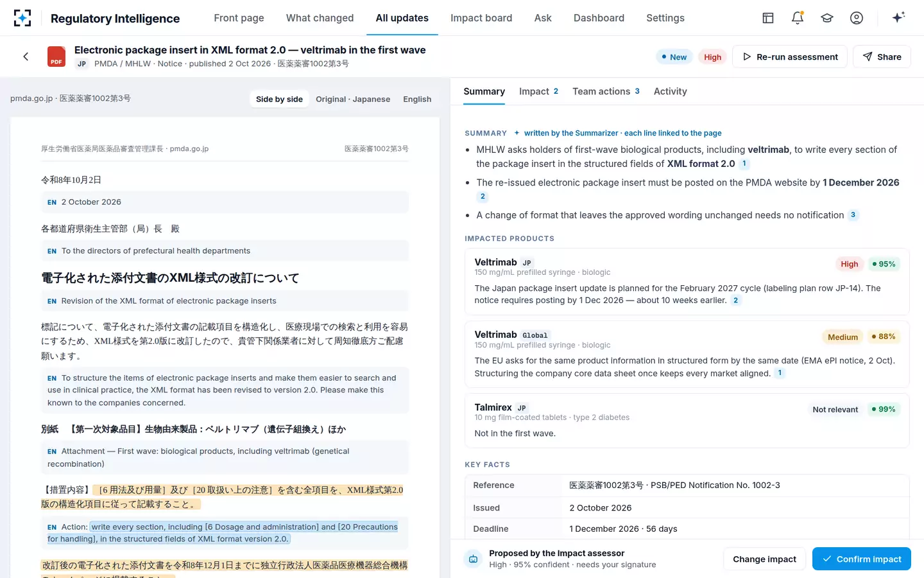Select the All updates nav item
924x578 pixels.
coord(402,18)
